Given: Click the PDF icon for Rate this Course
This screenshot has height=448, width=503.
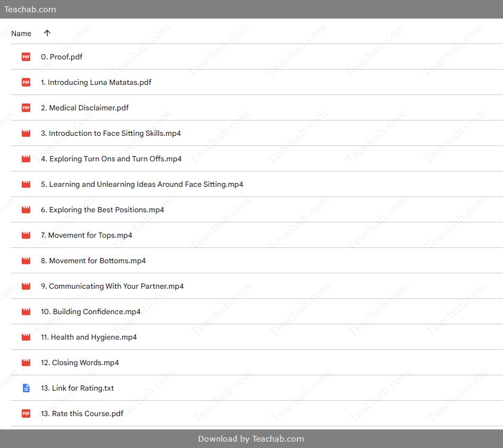Looking at the screenshot, I should pos(26,413).
